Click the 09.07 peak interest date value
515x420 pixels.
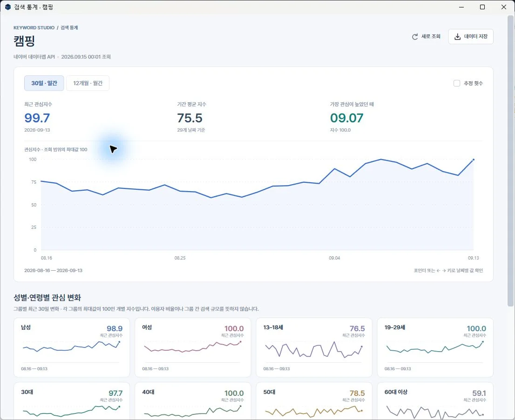347,118
